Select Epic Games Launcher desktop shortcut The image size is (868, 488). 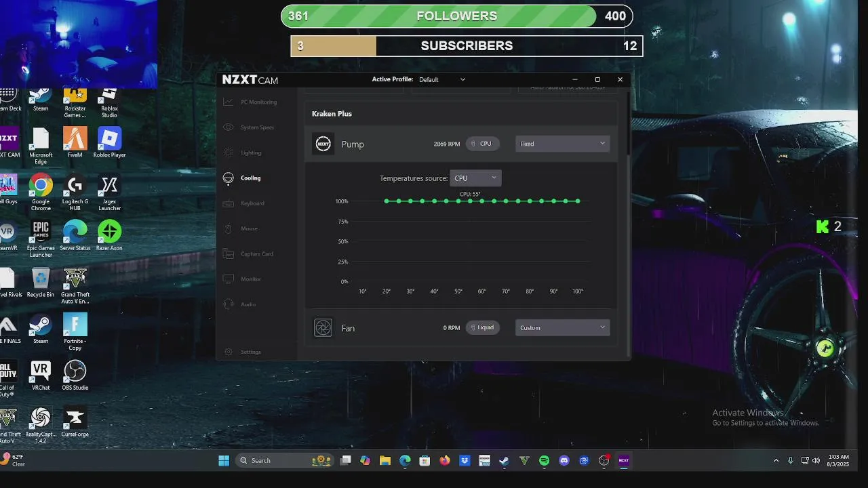[x=41, y=239]
